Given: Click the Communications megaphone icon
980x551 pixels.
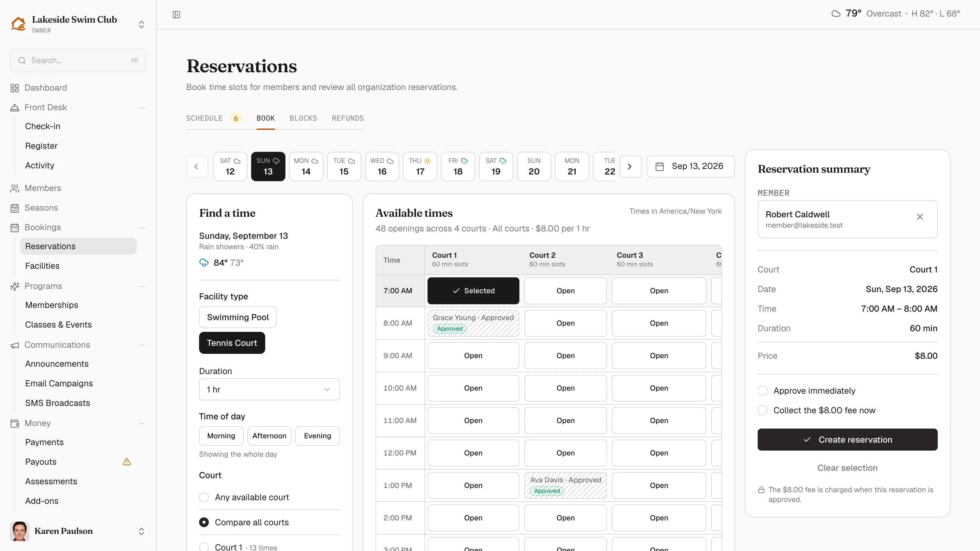Looking at the screenshot, I should click(x=14, y=345).
